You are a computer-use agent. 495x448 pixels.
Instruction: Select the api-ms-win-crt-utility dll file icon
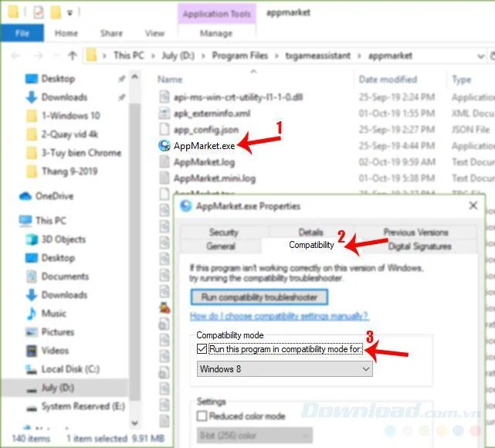164,97
